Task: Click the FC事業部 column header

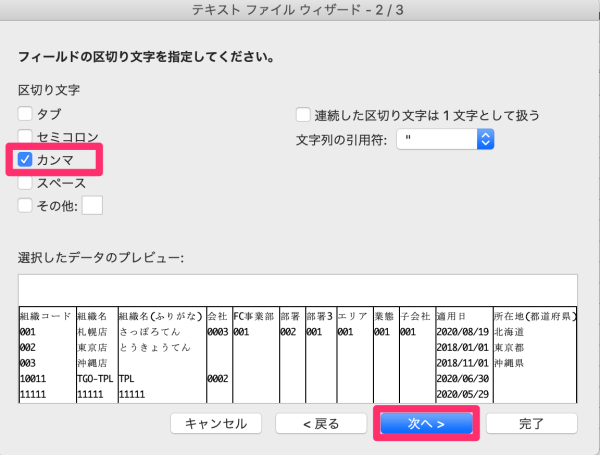Action: tap(253, 316)
